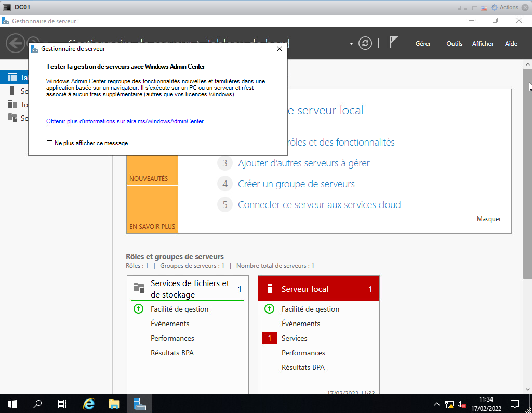Open Internet Explorer from taskbar
Screen dimensions: 532x413
click(x=89, y=404)
